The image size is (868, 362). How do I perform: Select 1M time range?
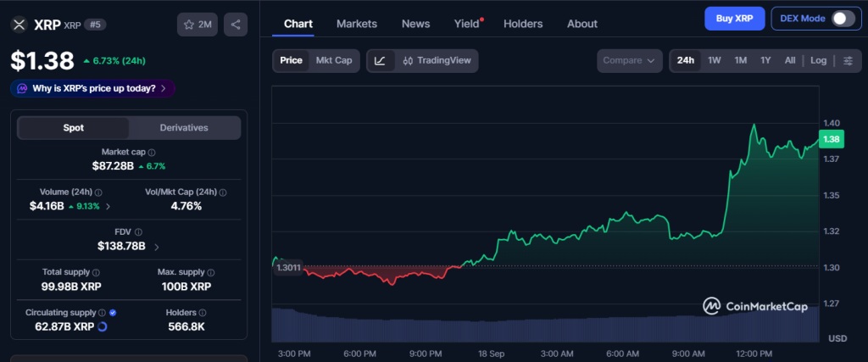tap(741, 61)
